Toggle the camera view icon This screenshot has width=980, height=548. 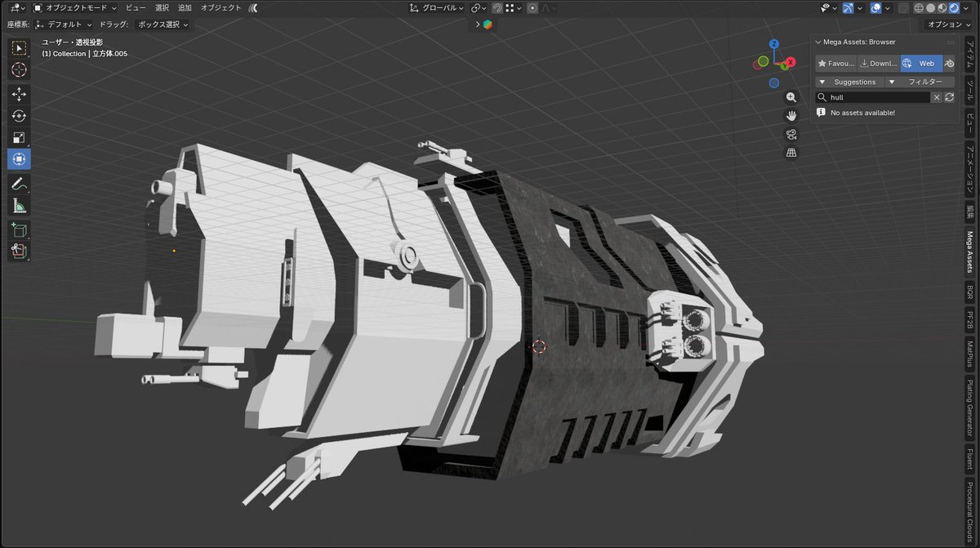791,135
